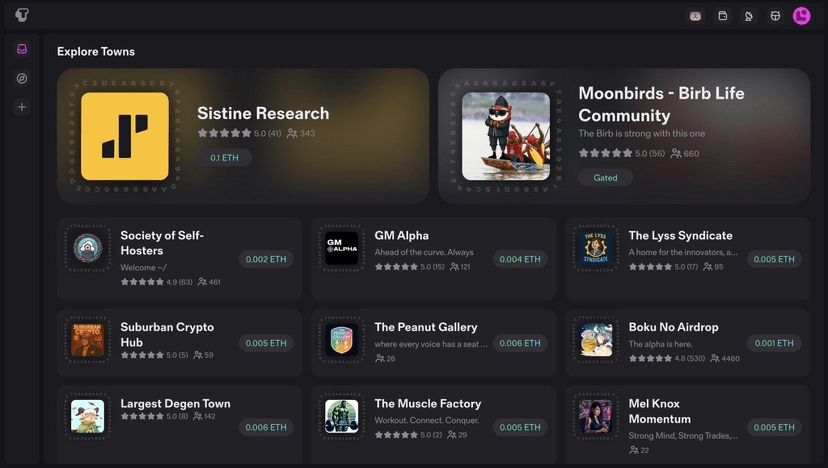The width and height of the screenshot is (828, 468).
Task: Click 0.006 ETH on The Peanut Gallery
Action: click(520, 343)
